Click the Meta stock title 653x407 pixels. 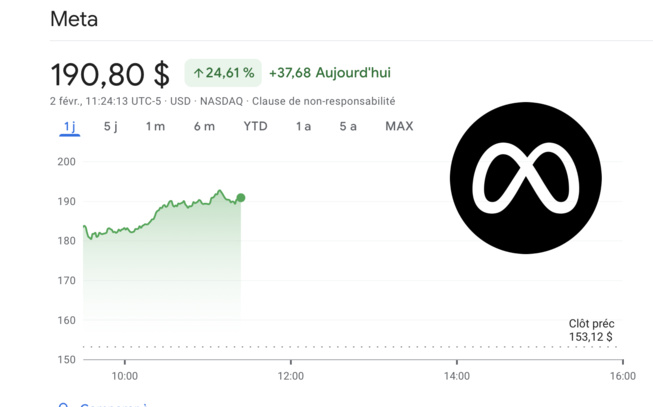pyautogui.click(x=74, y=19)
